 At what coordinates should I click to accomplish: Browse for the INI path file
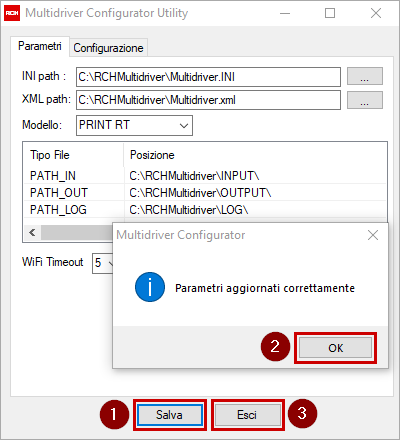tap(365, 76)
